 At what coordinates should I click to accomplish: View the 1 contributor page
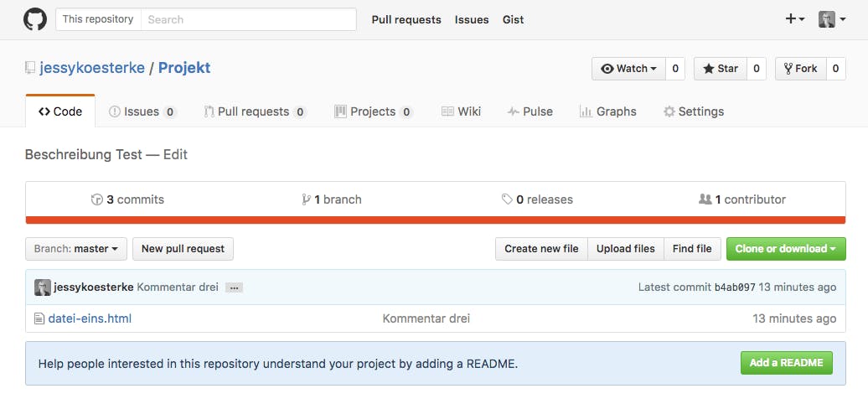coord(742,199)
